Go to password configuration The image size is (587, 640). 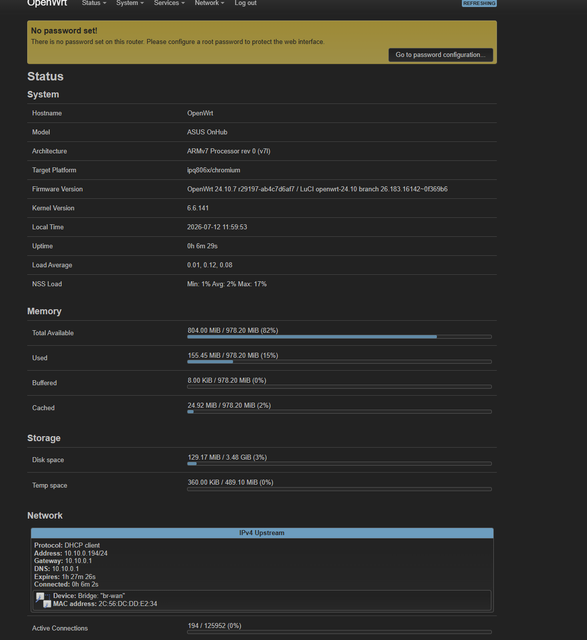(x=440, y=55)
